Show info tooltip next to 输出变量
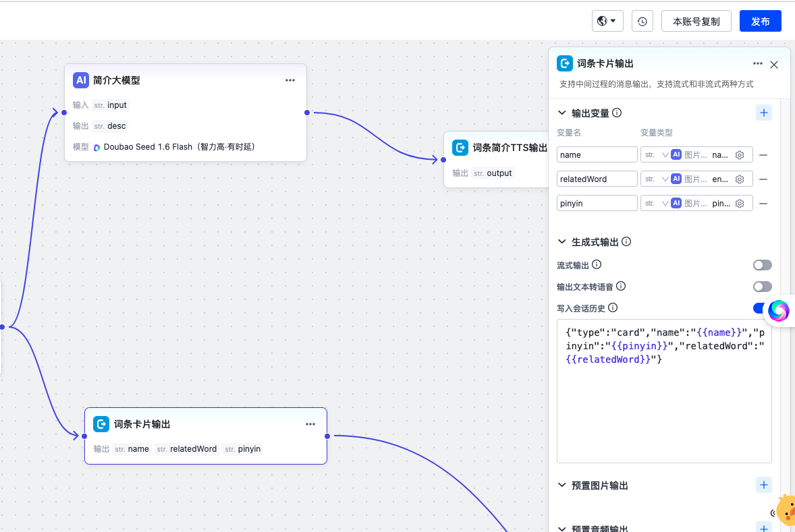Viewport: 795px width, 532px height. (x=617, y=113)
